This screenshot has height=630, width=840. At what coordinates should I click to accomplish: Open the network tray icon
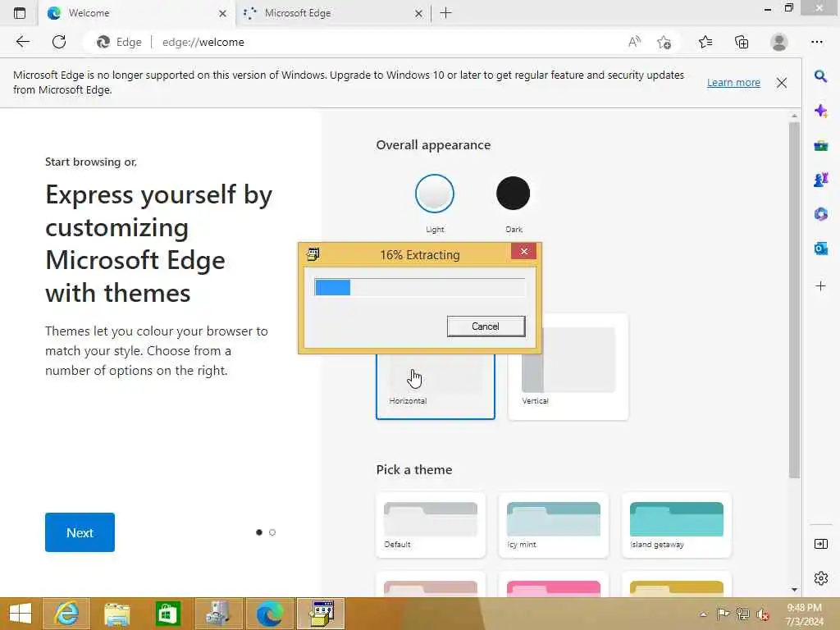point(742,614)
